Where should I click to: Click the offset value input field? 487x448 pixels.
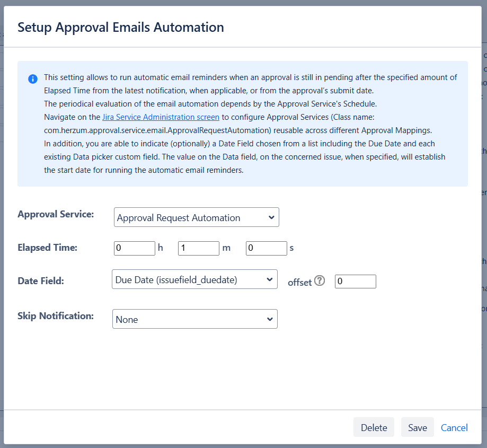[355, 282]
